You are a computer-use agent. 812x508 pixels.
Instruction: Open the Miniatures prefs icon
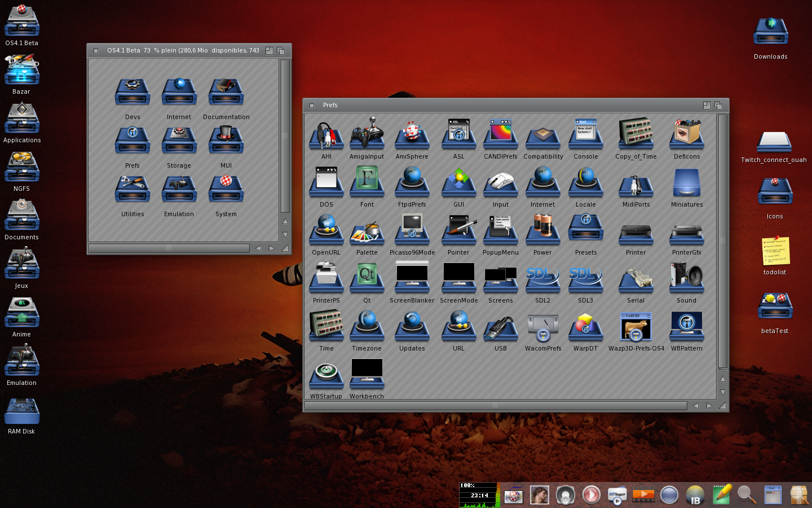coord(686,183)
